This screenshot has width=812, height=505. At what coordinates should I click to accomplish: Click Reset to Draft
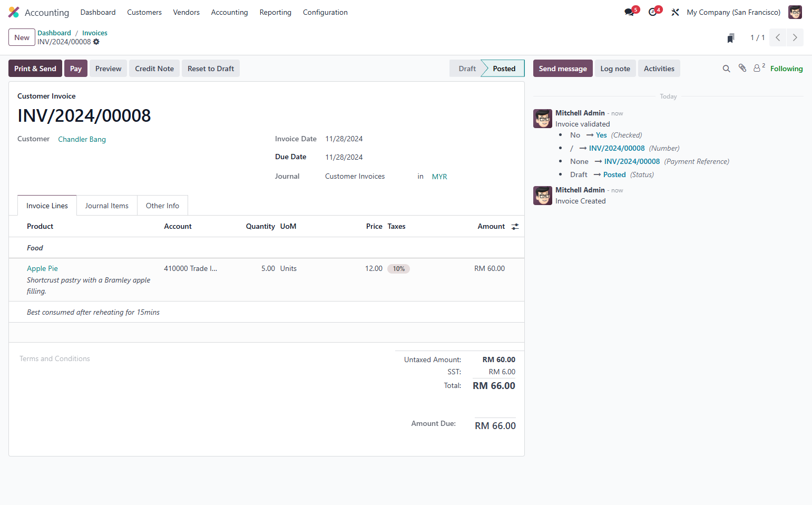click(211, 69)
